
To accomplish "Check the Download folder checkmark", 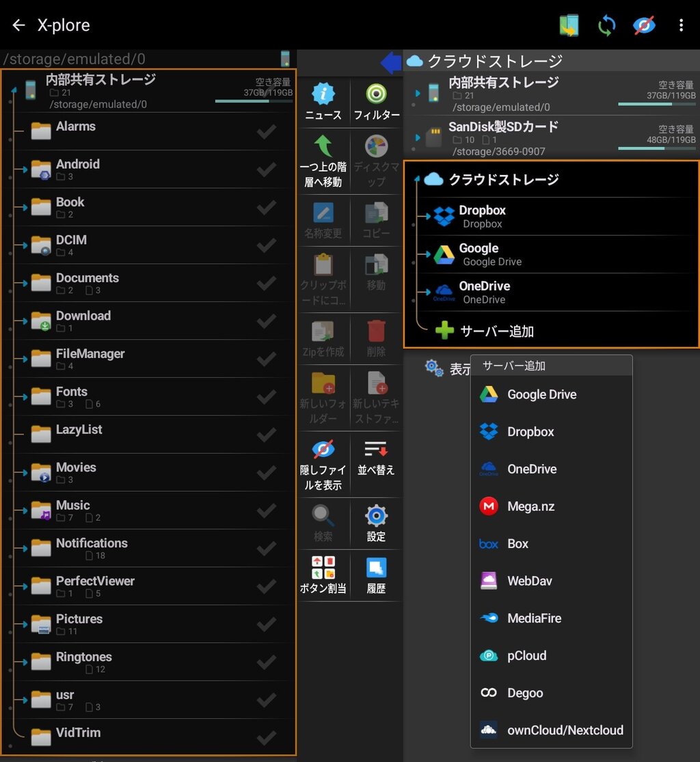I will (x=267, y=321).
